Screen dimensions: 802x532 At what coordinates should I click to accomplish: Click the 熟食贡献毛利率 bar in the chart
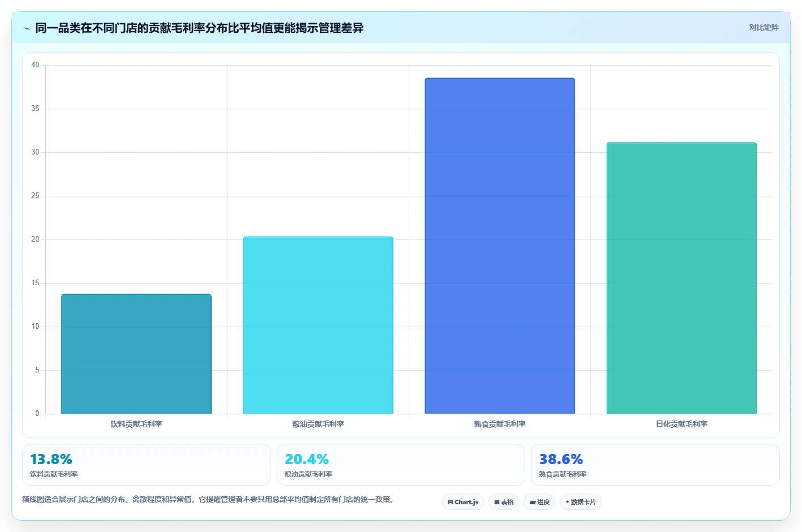(500, 246)
